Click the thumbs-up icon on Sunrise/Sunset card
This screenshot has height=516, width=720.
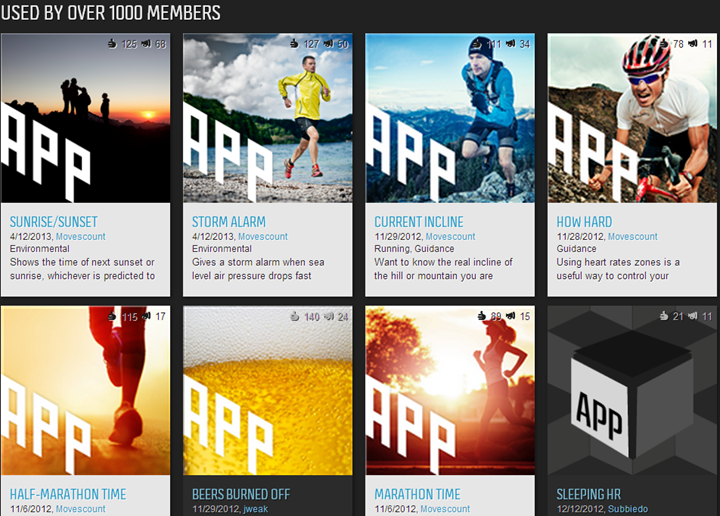[x=112, y=44]
